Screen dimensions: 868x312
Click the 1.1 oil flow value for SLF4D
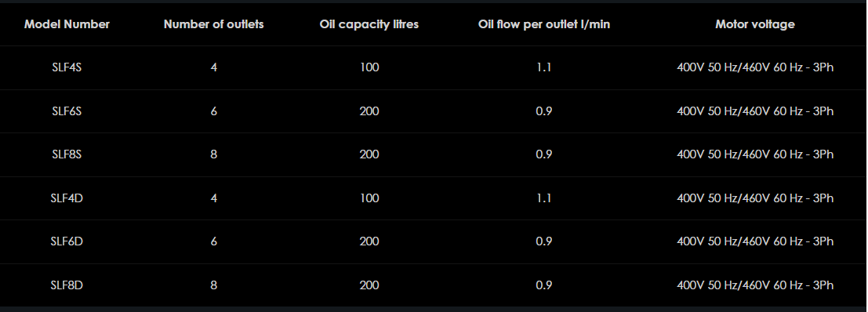coord(544,198)
